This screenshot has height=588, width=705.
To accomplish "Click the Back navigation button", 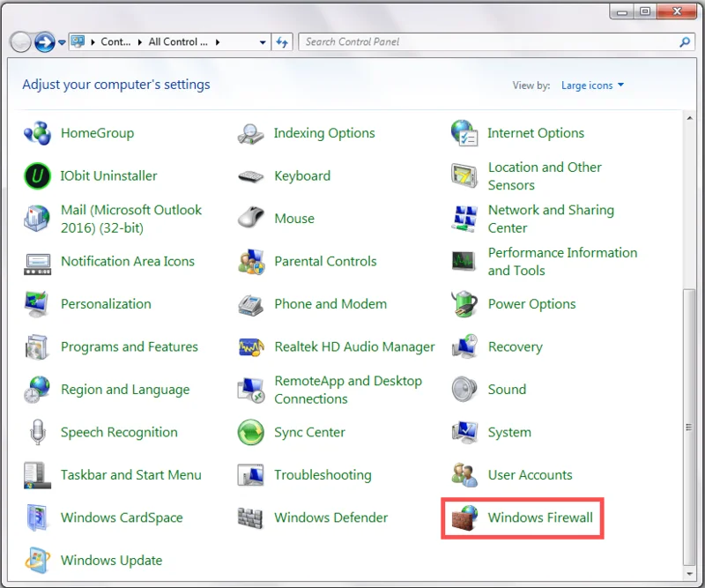I will point(20,42).
